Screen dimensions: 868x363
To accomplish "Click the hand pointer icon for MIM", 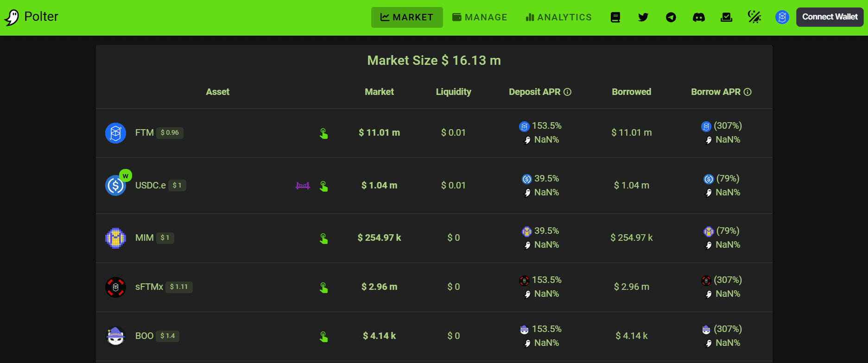I will click(324, 238).
